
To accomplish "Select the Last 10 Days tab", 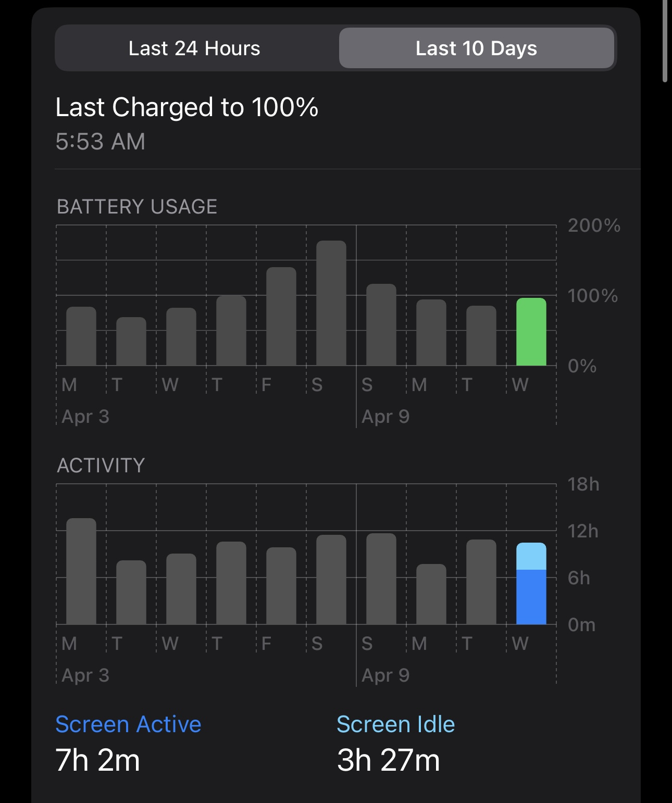I will [476, 48].
